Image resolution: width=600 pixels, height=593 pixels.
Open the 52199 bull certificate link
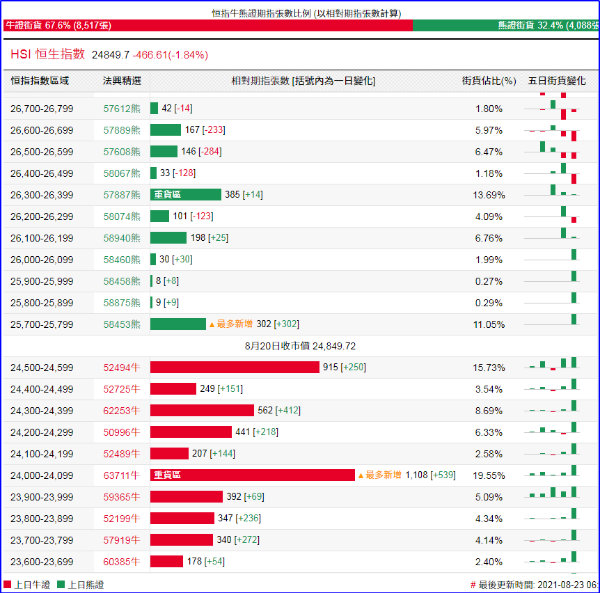[x=122, y=518]
